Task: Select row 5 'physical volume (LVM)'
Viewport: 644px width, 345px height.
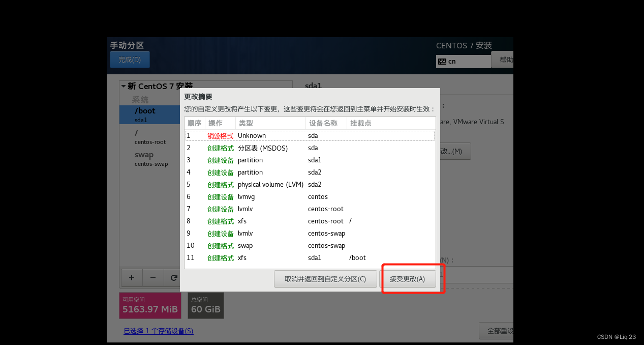Action: click(x=310, y=185)
